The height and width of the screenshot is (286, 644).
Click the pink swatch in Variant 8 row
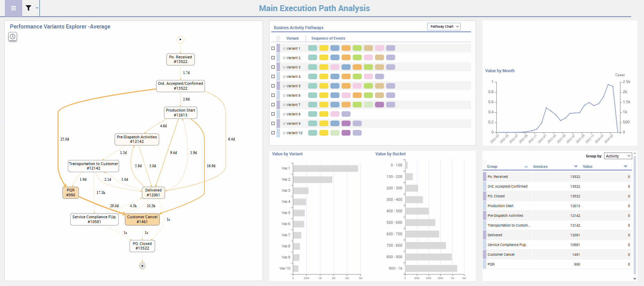tap(335, 114)
